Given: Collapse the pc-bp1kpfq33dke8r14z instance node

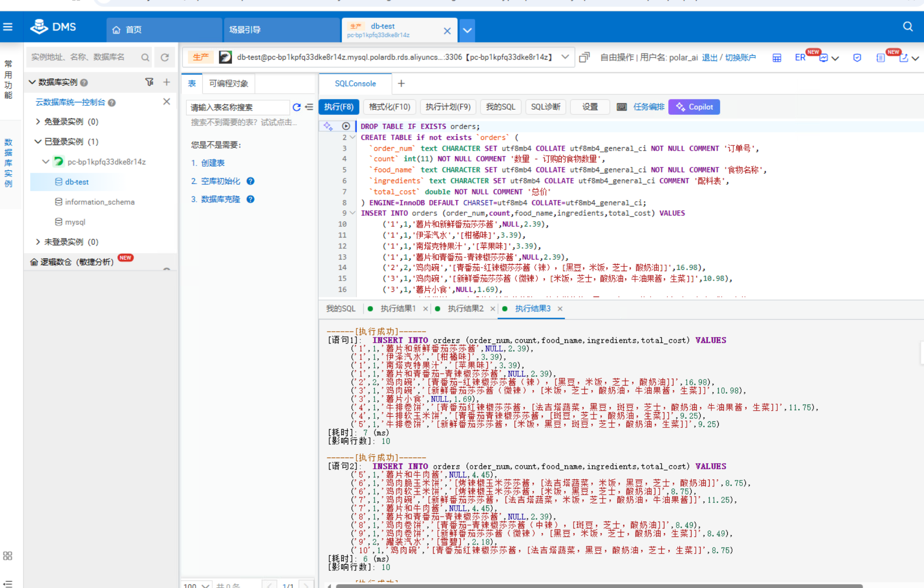Looking at the screenshot, I should (45, 161).
